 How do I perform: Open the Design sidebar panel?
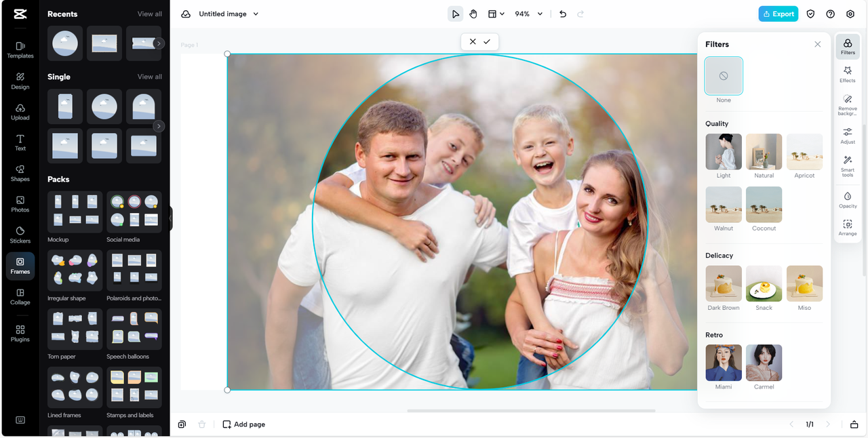click(x=20, y=81)
